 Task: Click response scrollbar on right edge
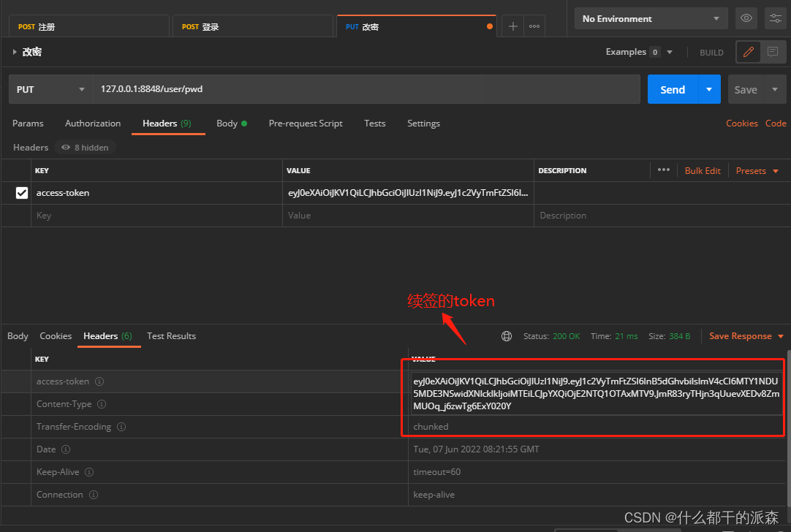tap(788, 429)
